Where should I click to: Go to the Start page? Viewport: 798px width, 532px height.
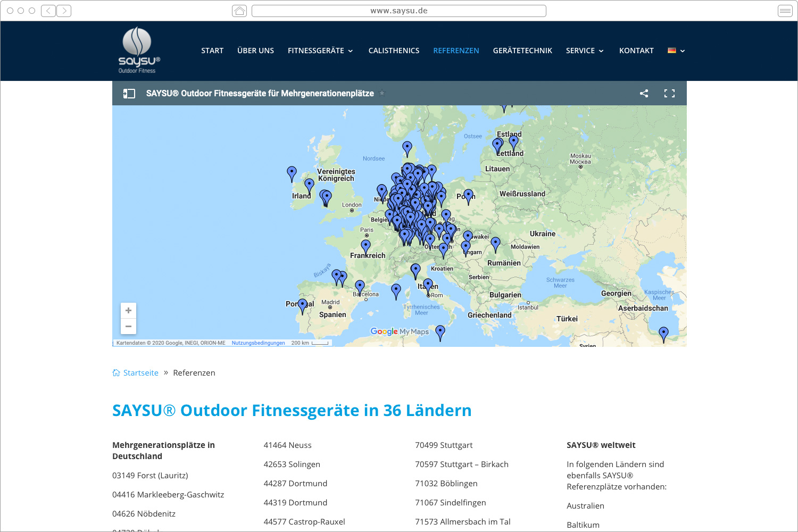(x=212, y=51)
